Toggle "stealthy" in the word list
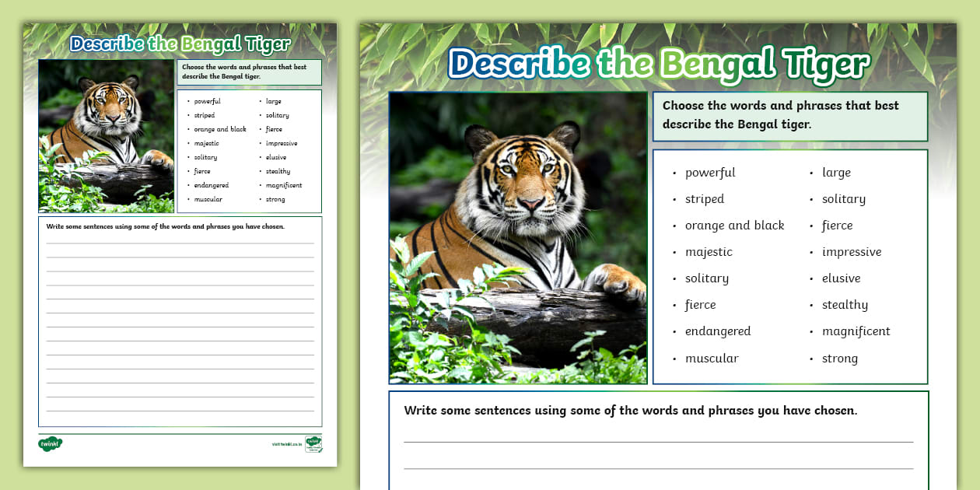980x490 pixels. tap(845, 304)
